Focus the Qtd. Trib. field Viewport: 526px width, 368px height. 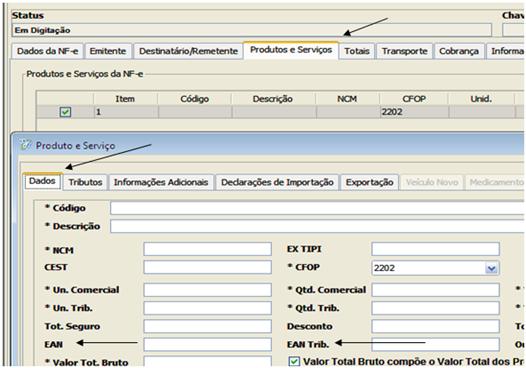tap(435, 308)
